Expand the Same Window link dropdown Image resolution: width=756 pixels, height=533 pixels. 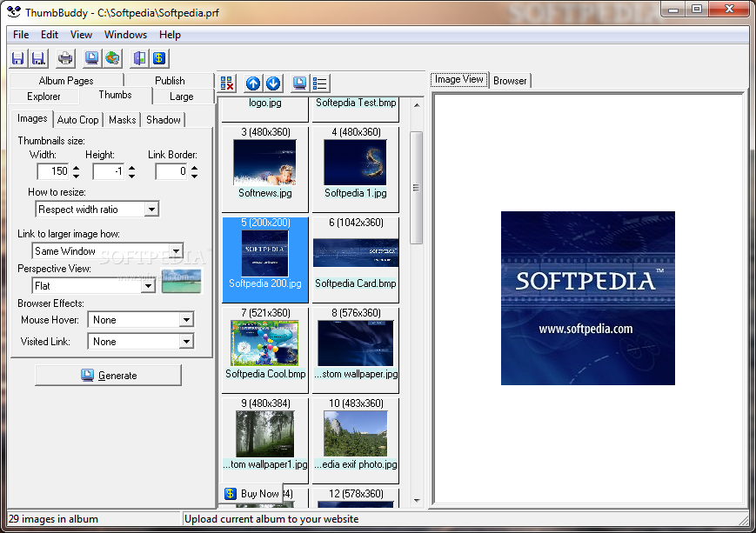point(176,250)
